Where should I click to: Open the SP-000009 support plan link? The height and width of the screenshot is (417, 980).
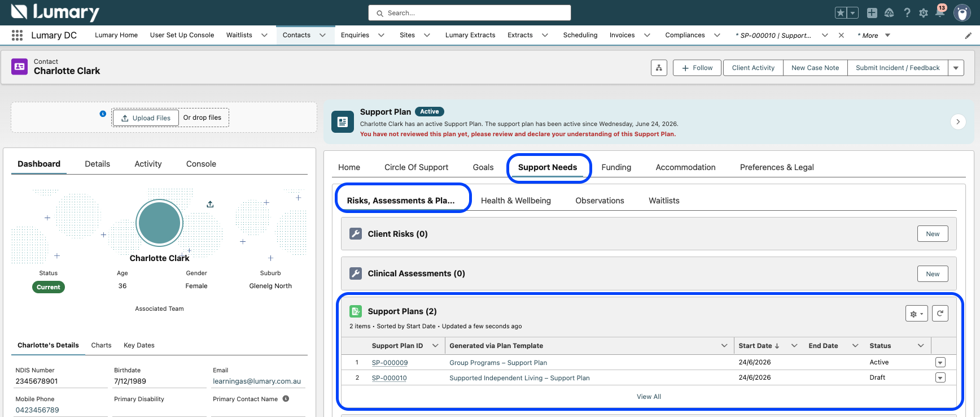(390, 363)
